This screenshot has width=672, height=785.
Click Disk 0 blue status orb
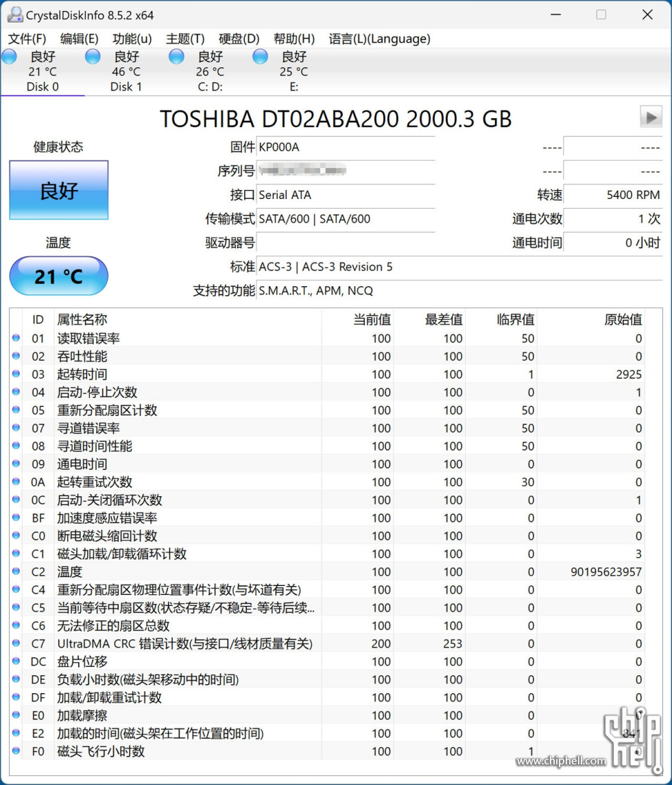[9, 56]
